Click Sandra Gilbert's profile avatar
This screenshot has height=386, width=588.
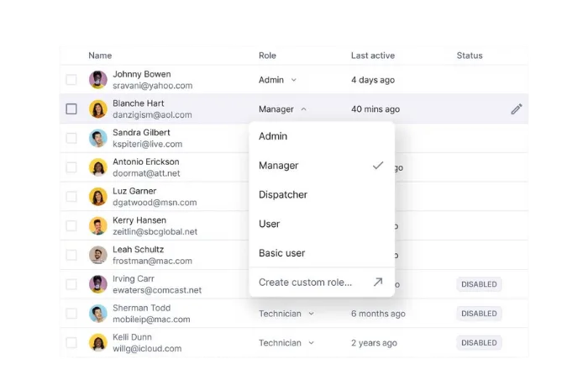coord(98,138)
